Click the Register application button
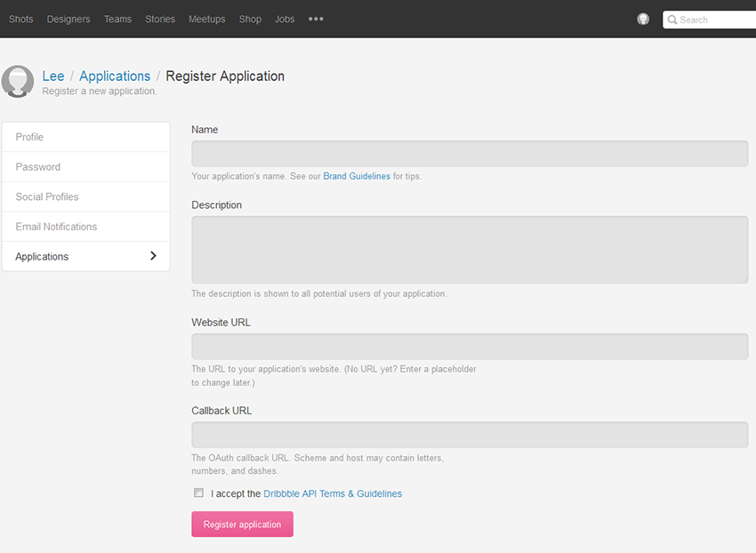The image size is (756, 553). click(242, 524)
